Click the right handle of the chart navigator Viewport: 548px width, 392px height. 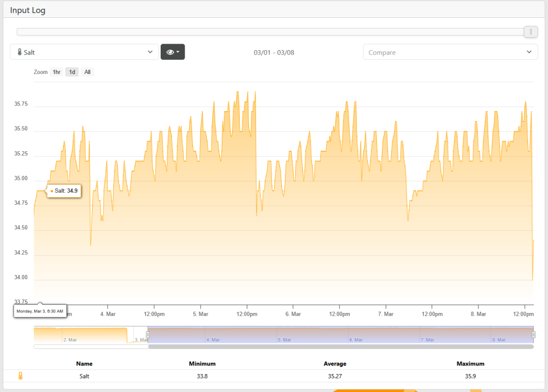(533, 334)
